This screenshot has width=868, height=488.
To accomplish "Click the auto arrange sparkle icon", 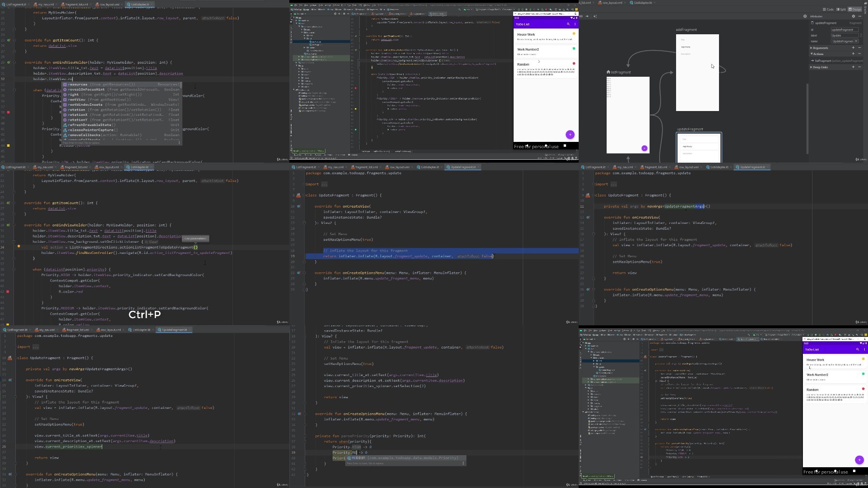I will tap(595, 16).
